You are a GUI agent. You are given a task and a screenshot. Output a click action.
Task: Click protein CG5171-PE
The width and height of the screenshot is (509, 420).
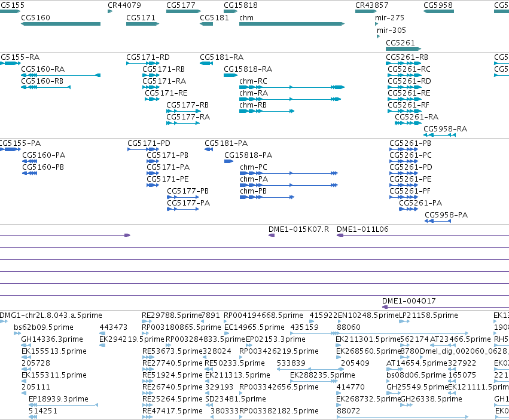pos(153,185)
